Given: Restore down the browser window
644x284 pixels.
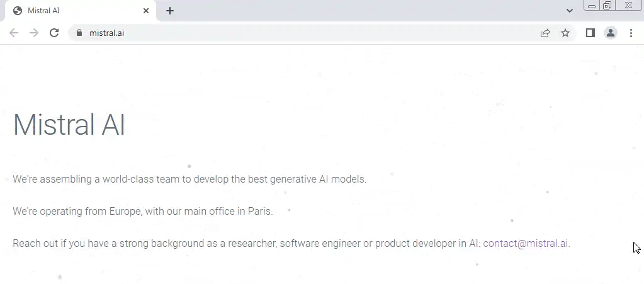Looking at the screenshot, I should [607, 6].
